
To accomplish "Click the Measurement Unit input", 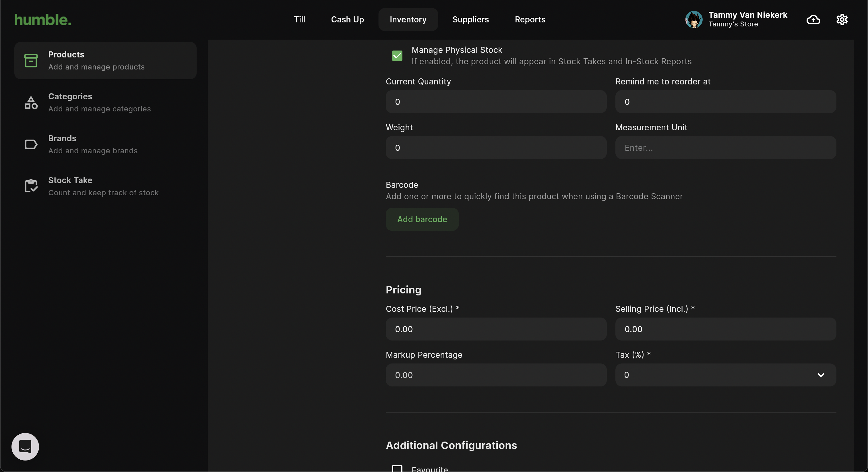I will pyautogui.click(x=725, y=148).
